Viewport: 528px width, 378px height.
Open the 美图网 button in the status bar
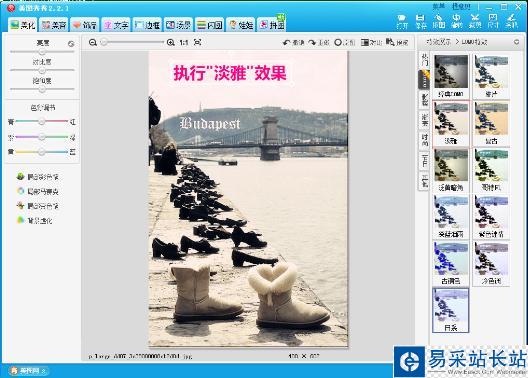(x=28, y=371)
